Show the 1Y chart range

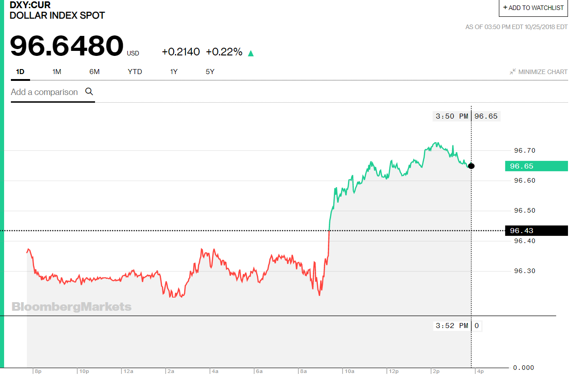pyautogui.click(x=174, y=72)
